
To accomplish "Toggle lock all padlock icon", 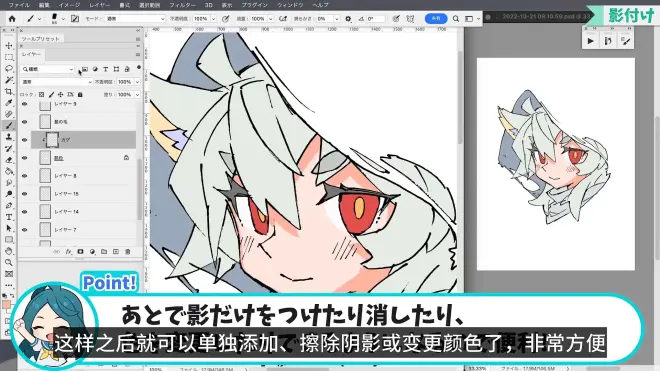I will 80,95.
